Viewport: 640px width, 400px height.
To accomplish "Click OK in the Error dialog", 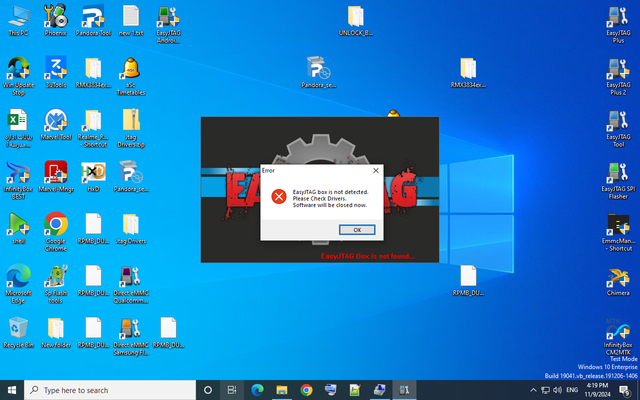I will [x=357, y=230].
